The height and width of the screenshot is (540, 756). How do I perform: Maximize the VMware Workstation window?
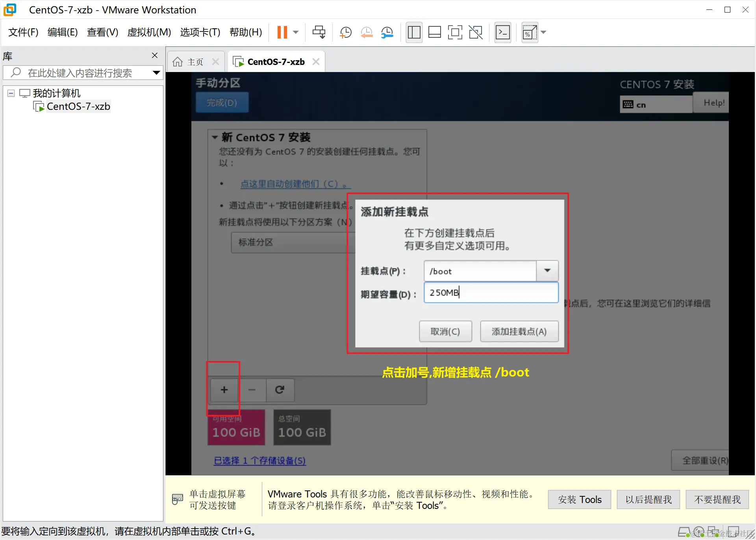click(x=727, y=10)
